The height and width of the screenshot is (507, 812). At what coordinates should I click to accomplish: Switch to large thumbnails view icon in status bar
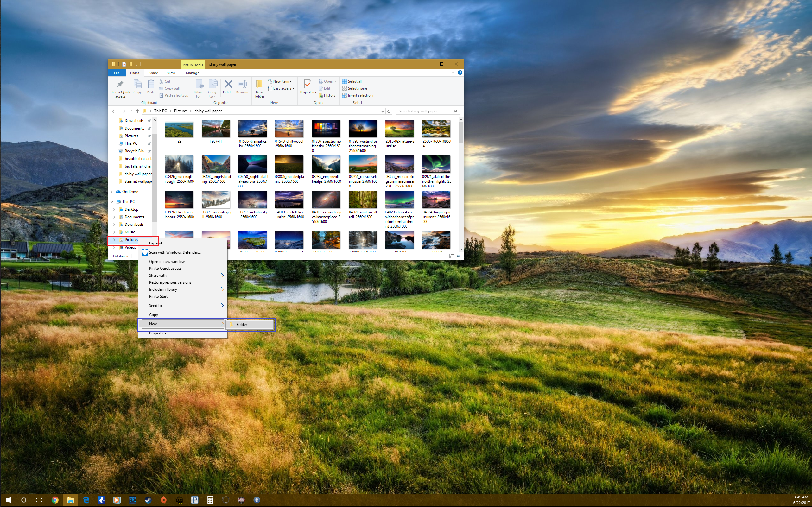pyautogui.click(x=459, y=256)
